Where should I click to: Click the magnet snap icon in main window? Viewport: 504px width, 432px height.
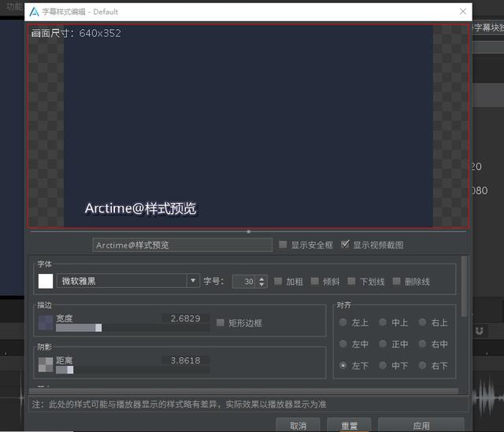[x=480, y=330]
